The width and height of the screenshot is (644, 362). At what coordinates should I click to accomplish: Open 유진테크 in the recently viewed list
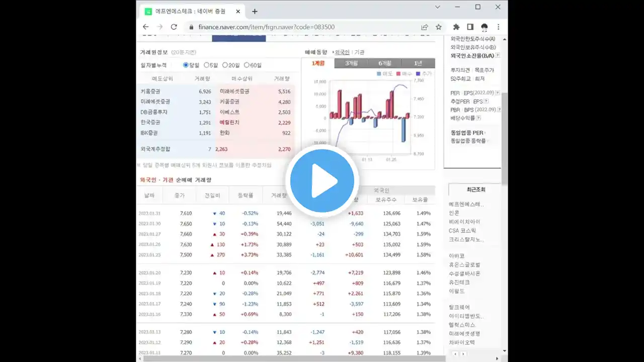point(459,282)
